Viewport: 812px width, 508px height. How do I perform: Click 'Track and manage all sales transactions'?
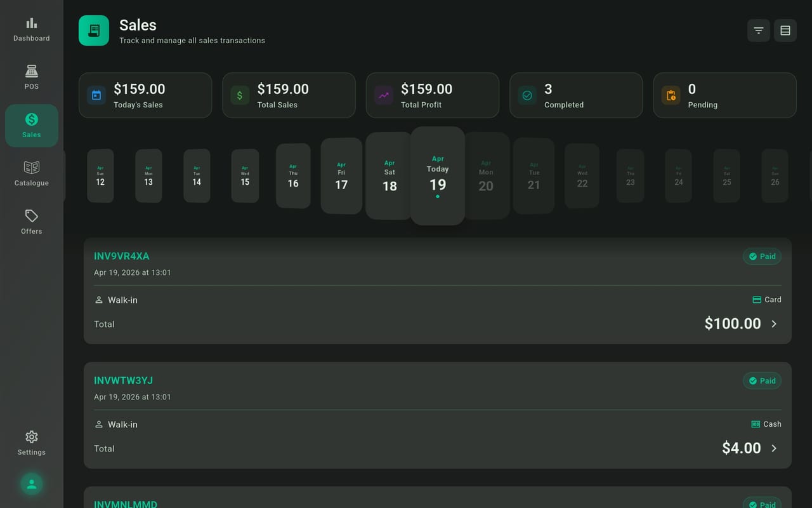point(192,41)
